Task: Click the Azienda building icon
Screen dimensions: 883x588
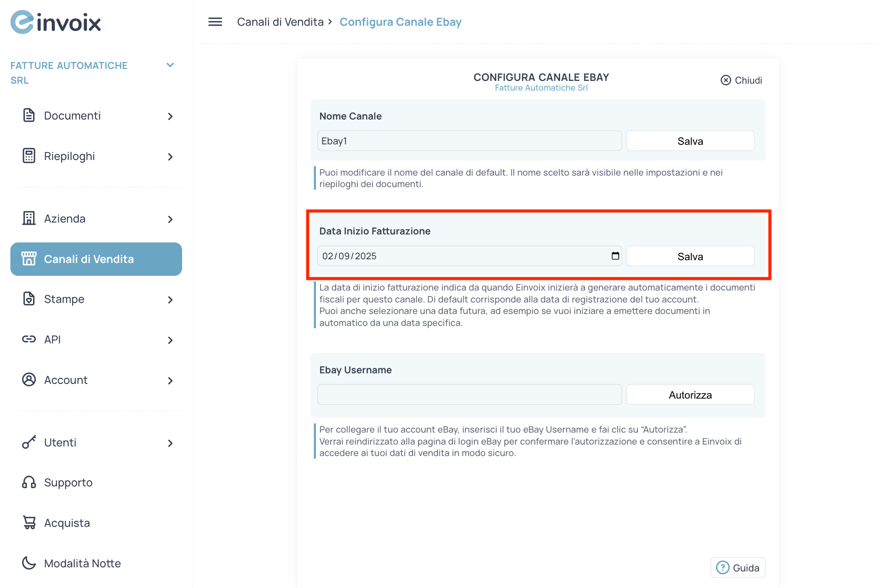Action: click(x=29, y=218)
